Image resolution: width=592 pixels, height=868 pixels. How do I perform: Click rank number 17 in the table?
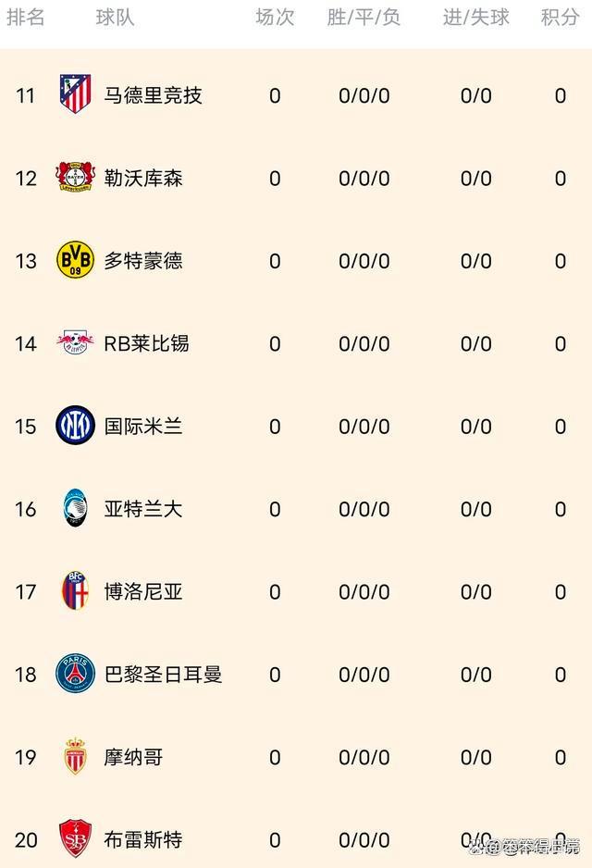pyautogui.click(x=26, y=591)
